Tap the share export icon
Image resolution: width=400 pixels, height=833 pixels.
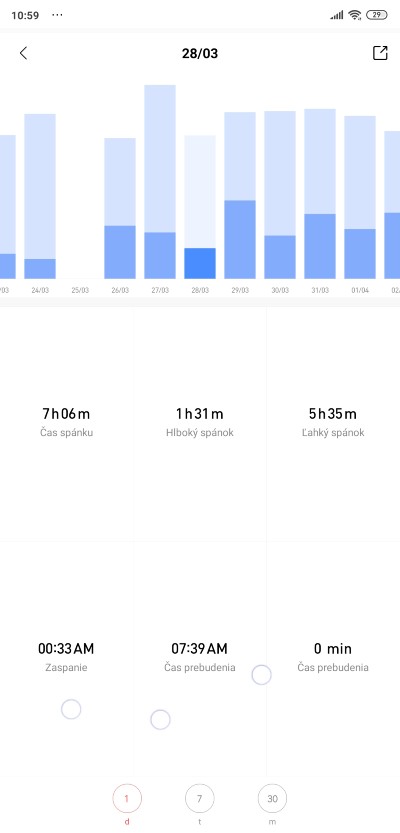(x=380, y=53)
